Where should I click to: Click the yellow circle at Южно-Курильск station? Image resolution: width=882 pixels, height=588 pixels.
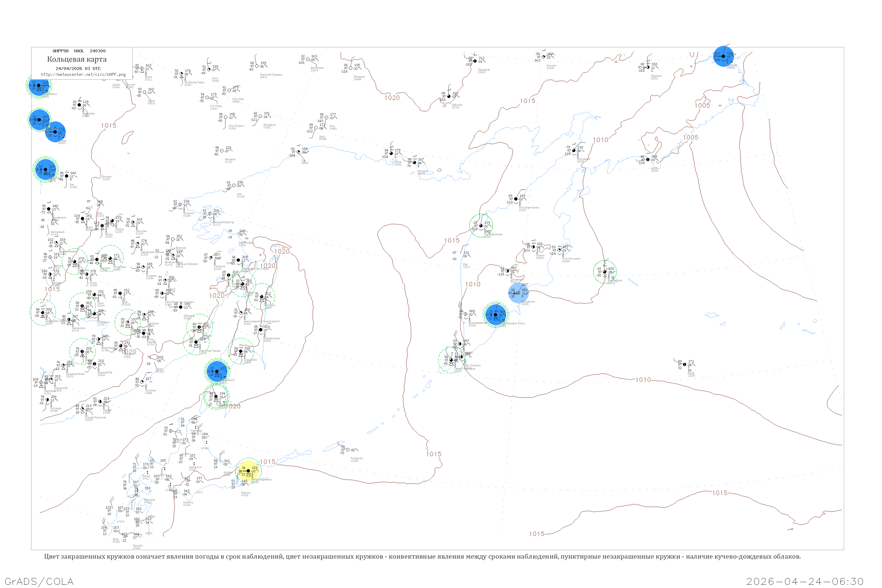point(248,471)
